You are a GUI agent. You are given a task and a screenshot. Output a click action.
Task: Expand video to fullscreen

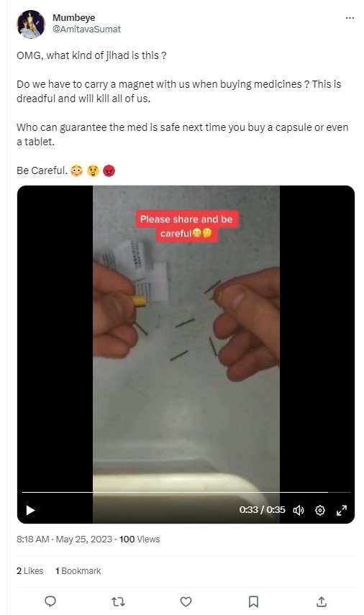342,510
